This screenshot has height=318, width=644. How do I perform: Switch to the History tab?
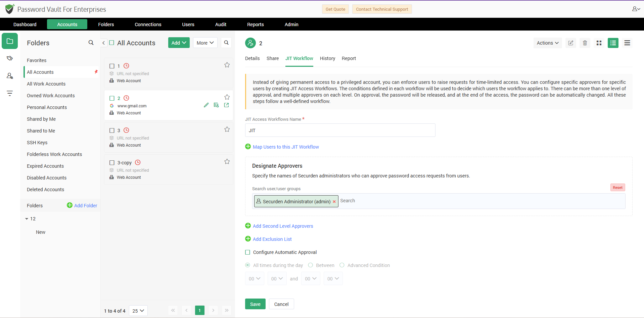327,58
